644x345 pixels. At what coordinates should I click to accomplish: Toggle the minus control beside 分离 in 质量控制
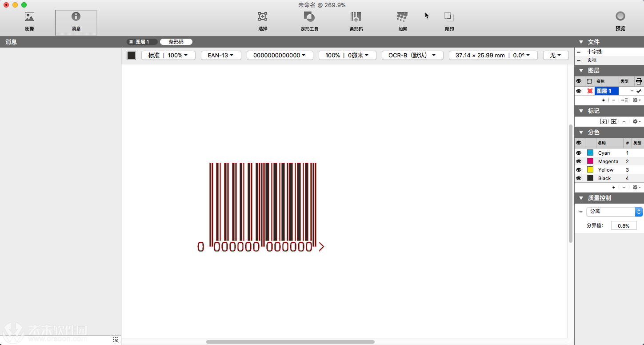581,212
